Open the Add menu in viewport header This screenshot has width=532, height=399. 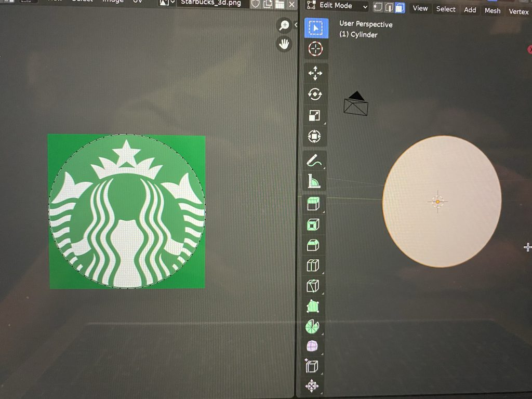(x=470, y=10)
